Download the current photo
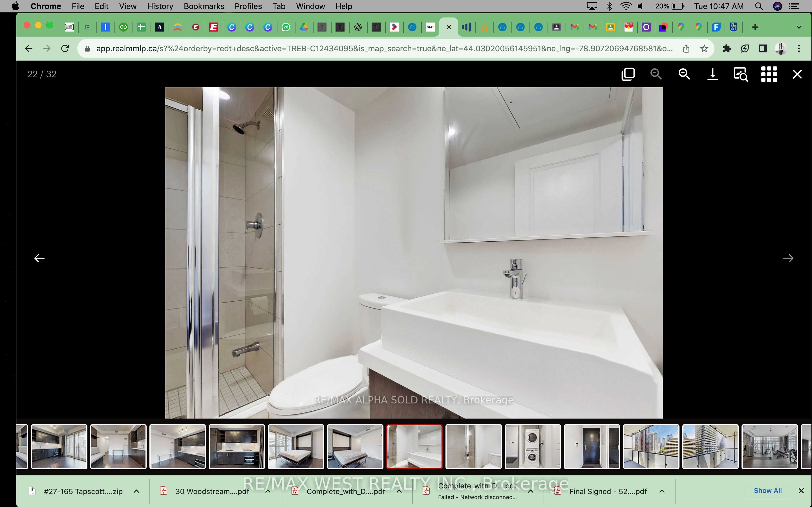 pyautogui.click(x=712, y=74)
